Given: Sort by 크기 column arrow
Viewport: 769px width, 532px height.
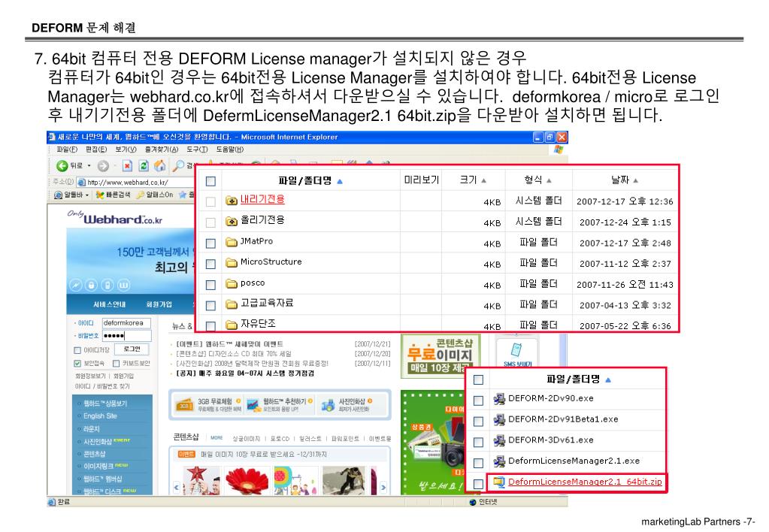Looking at the screenshot, I should (x=483, y=181).
